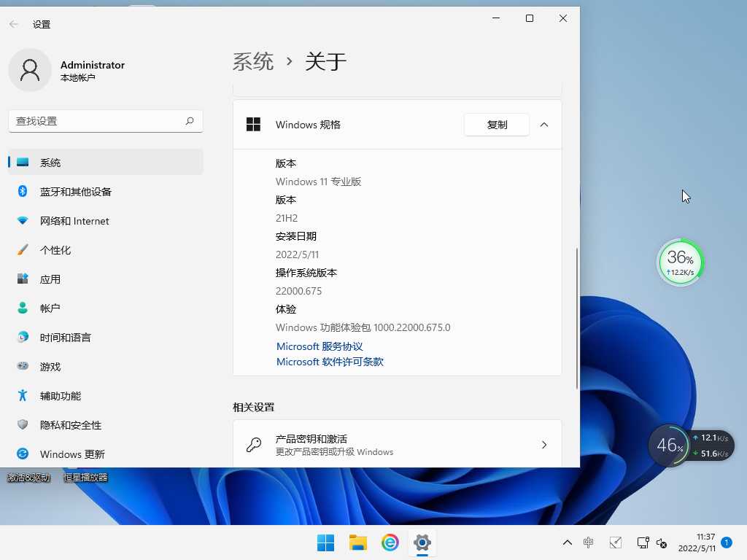Open 蓝牙和其他设备 settings
The height and width of the screenshot is (560, 747).
point(106,192)
